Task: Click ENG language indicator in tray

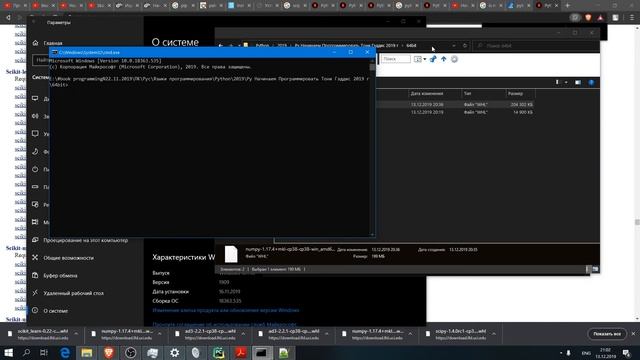Action: click(586, 353)
